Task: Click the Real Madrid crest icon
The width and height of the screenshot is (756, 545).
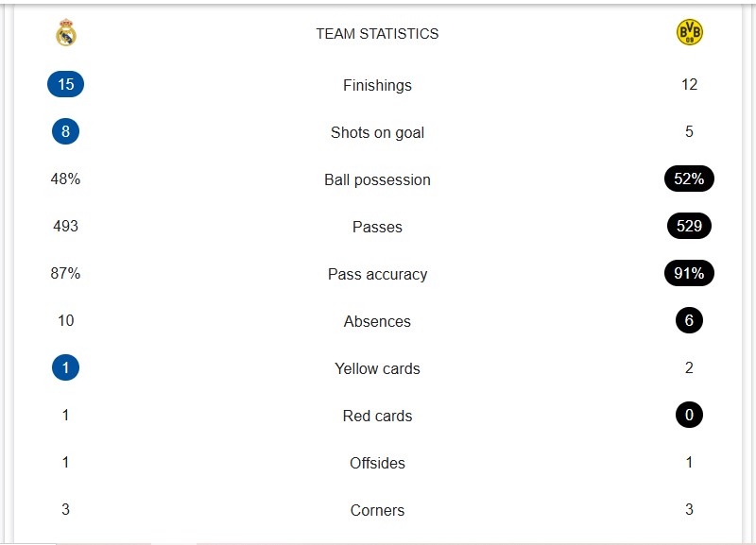Action: pyautogui.click(x=66, y=34)
